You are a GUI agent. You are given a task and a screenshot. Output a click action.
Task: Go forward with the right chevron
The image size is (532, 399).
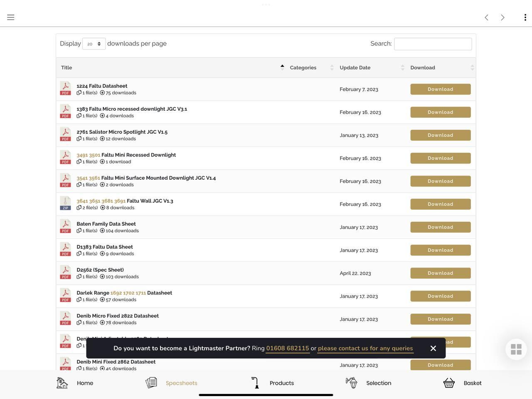click(x=502, y=17)
